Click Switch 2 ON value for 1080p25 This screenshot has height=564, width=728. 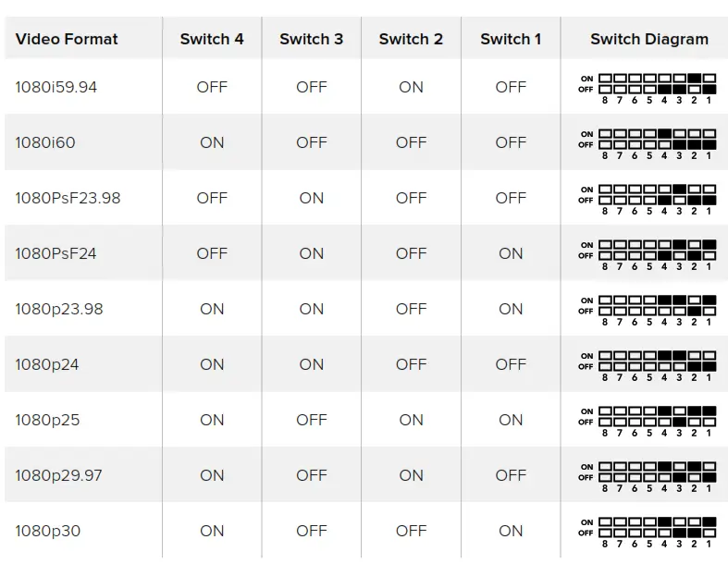pyautogui.click(x=411, y=420)
